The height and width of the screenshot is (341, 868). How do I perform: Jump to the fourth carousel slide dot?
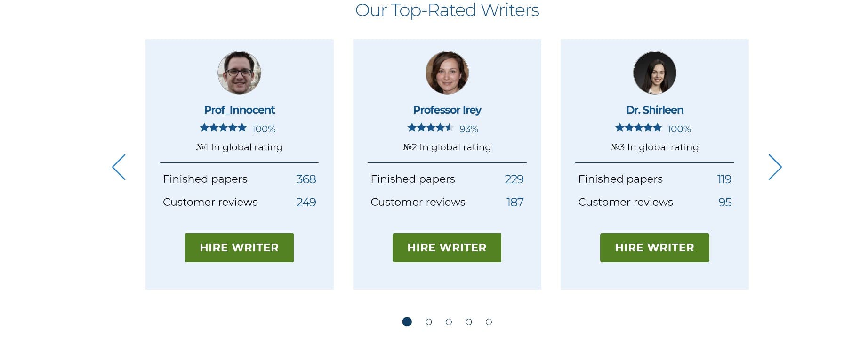pyautogui.click(x=468, y=322)
